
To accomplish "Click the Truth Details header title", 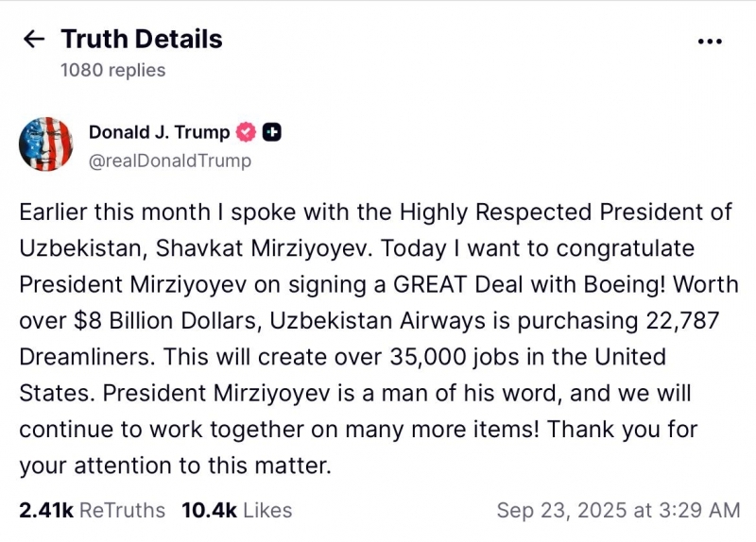I will 142,40.
